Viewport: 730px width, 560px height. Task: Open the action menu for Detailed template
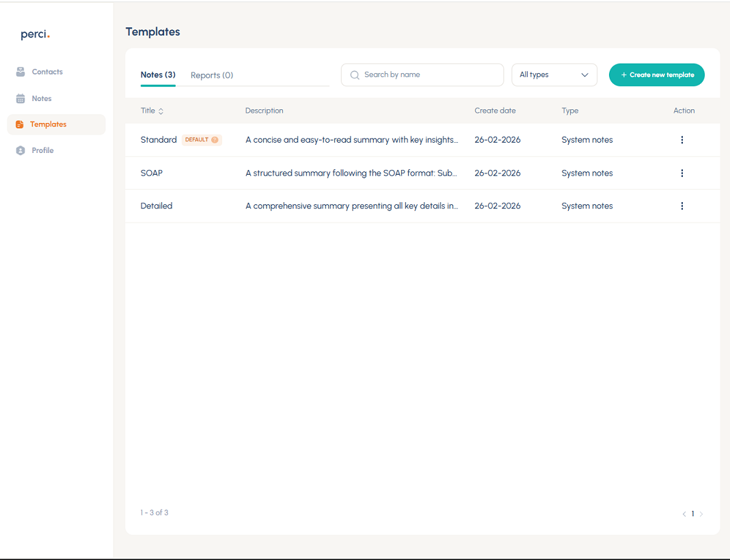(682, 206)
